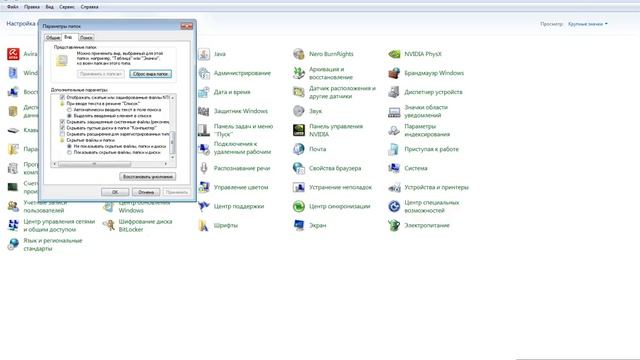
Task: Open Электропитание power options
Action: point(419,225)
